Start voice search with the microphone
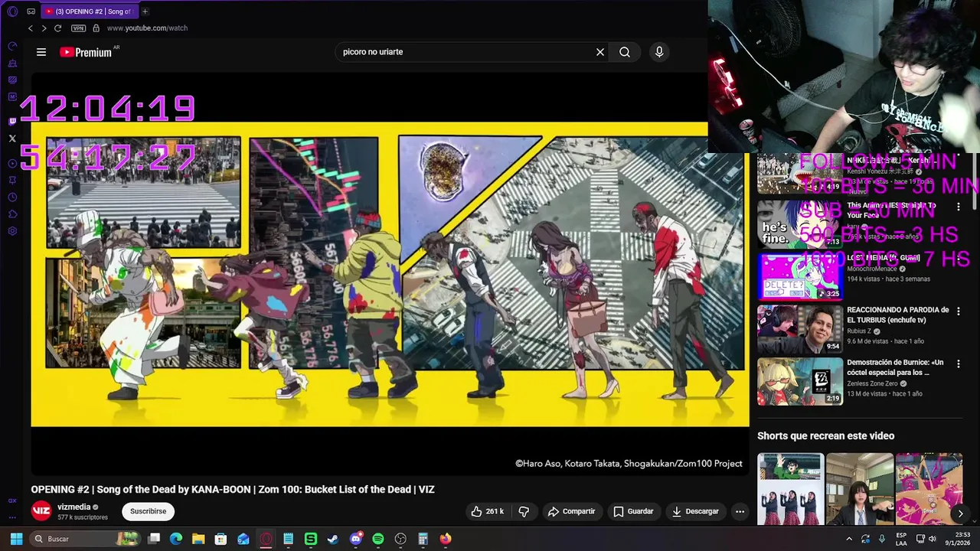Image resolution: width=980 pixels, height=551 pixels. coord(659,52)
